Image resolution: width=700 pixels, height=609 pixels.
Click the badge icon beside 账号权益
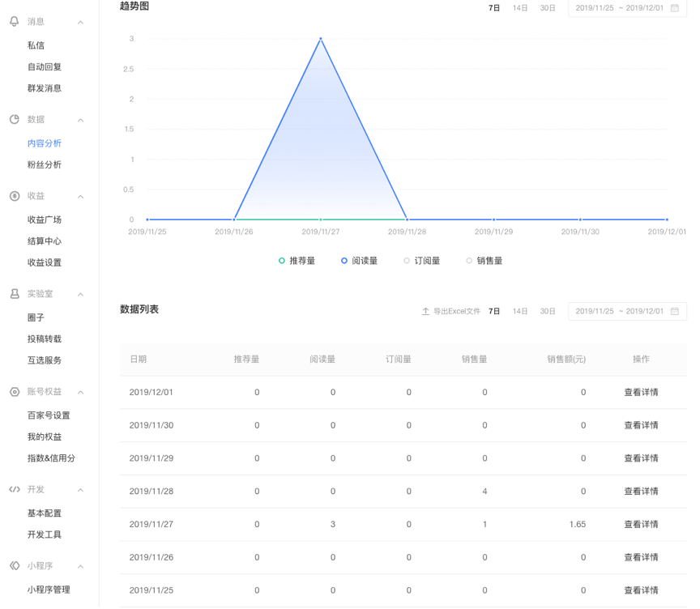point(15,392)
